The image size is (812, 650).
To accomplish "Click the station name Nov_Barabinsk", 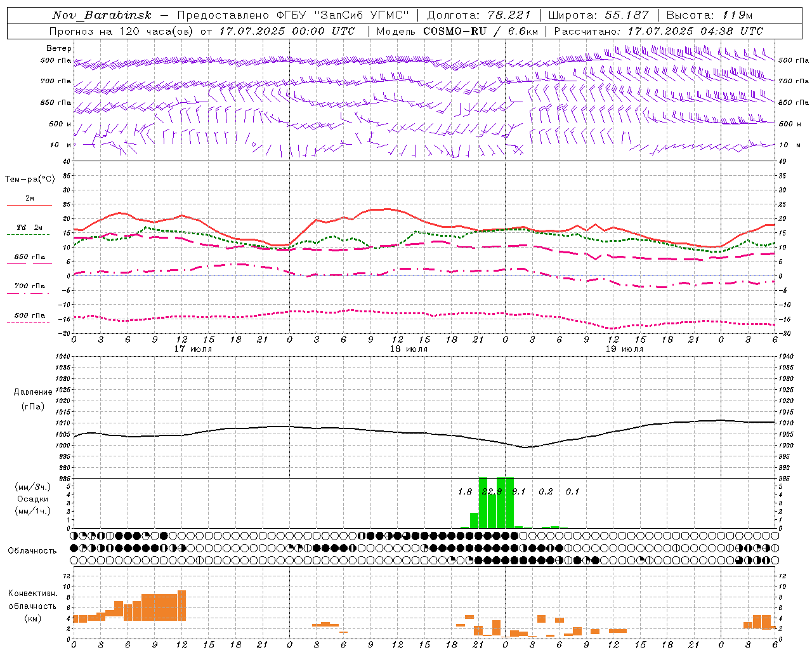I will 102,15.
